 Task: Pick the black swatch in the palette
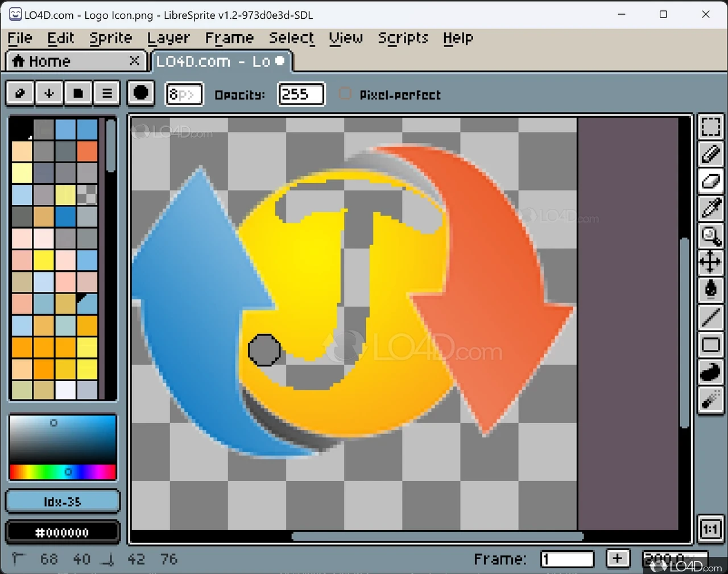coord(22,129)
